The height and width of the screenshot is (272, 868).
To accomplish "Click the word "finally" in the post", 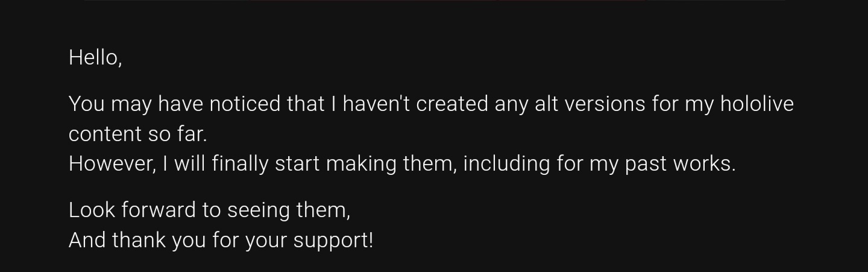I will point(240,164).
